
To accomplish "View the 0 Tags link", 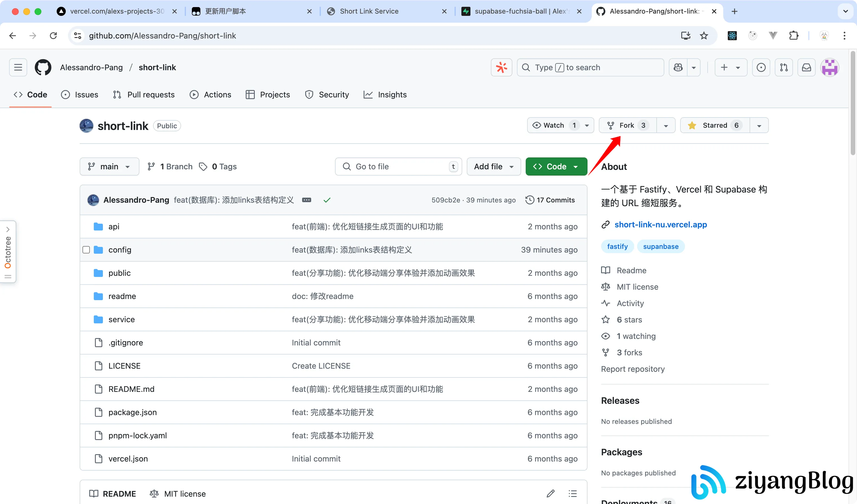I will click(218, 166).
